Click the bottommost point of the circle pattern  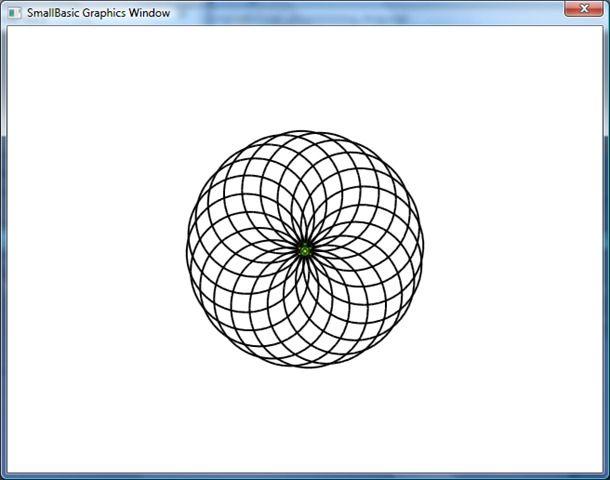pyautogui.click(x=305, y=367)
